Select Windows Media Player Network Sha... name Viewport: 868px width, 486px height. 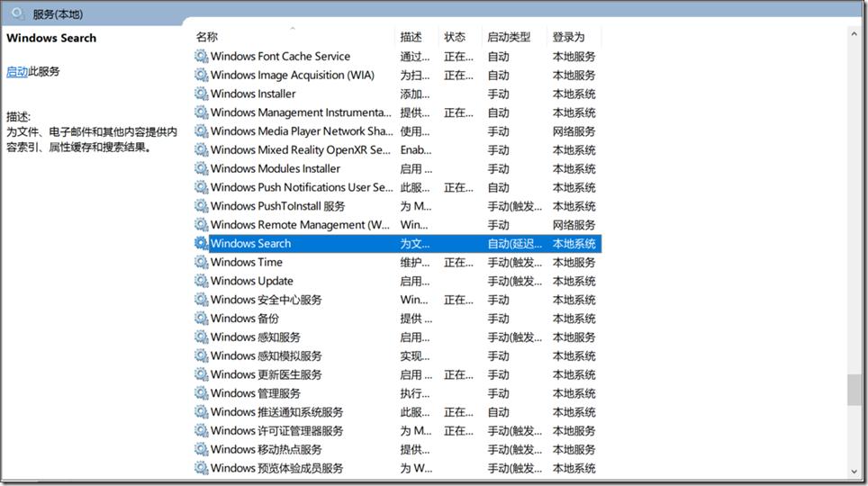302,131
